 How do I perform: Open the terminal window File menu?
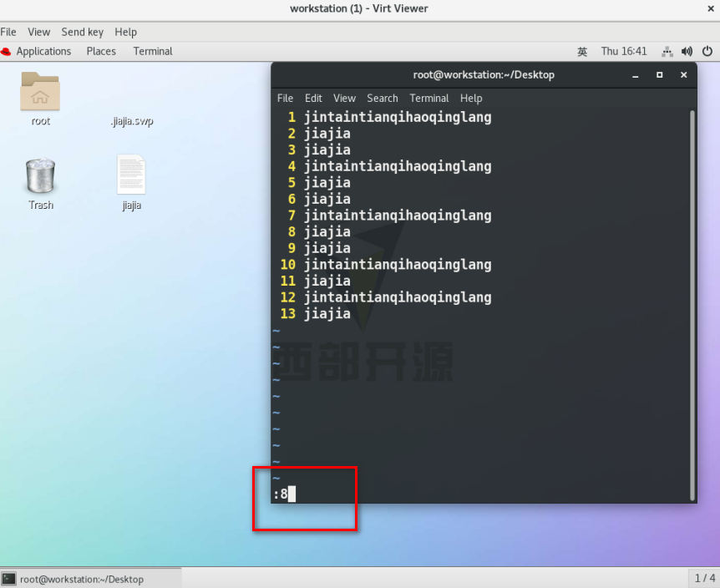(285, 99)
